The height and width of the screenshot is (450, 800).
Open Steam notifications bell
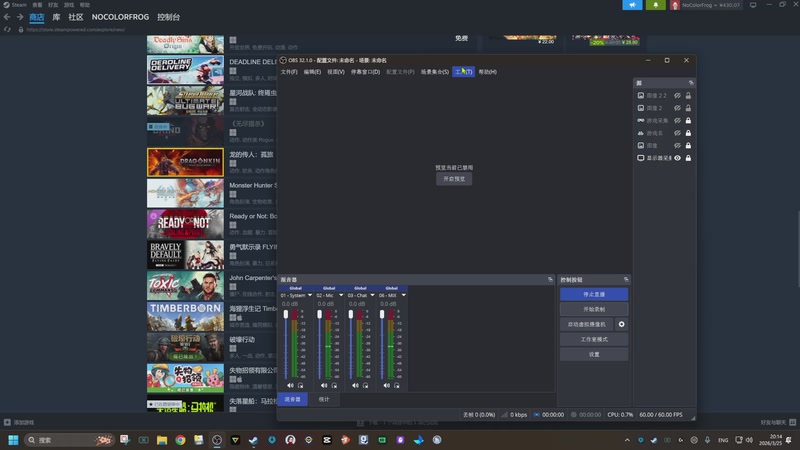tap(656, 5)
